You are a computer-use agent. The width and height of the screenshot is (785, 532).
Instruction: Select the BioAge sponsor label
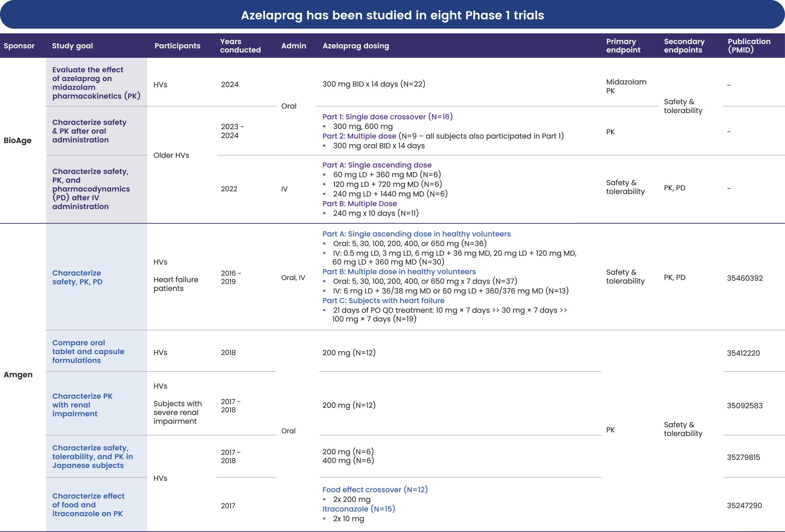[18, 140]
